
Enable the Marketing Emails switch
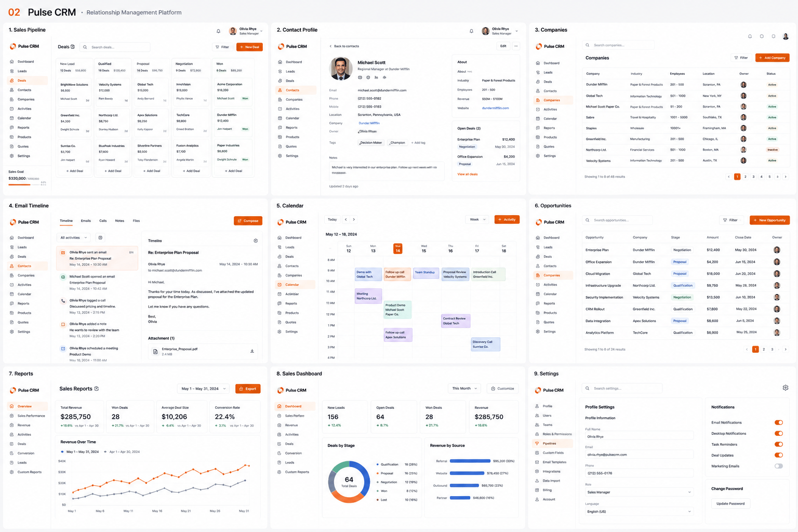pyautogui.click(x=778, y=466)
